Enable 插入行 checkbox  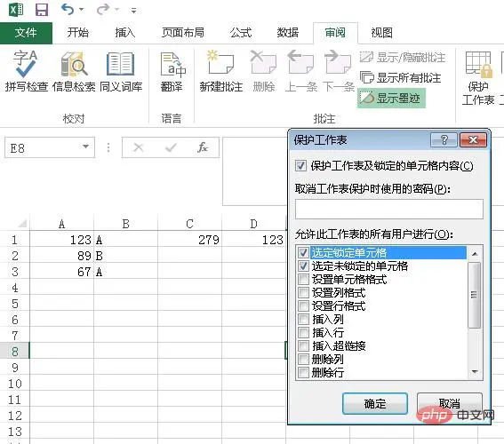pos(303,333)
